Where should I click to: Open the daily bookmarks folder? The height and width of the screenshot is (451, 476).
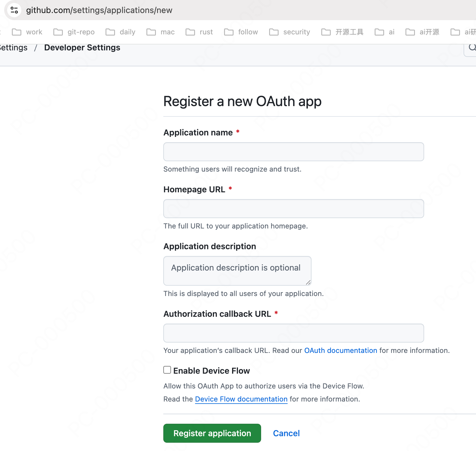tap(121, 32)
